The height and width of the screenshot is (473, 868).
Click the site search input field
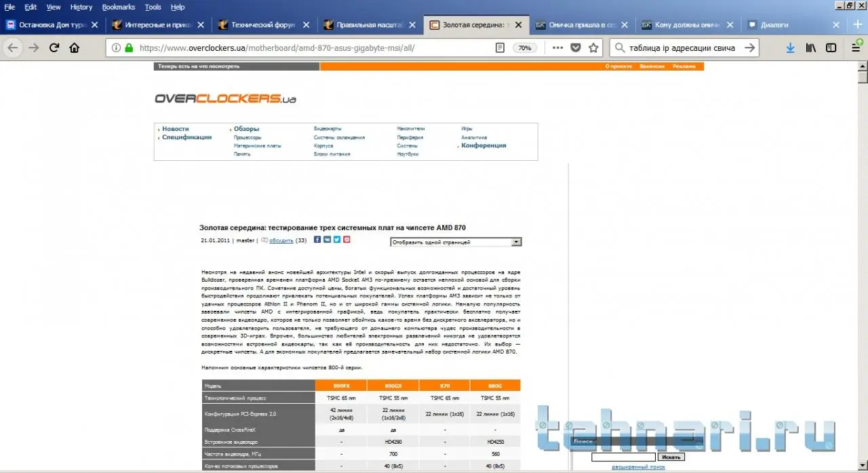coord(623,457)
